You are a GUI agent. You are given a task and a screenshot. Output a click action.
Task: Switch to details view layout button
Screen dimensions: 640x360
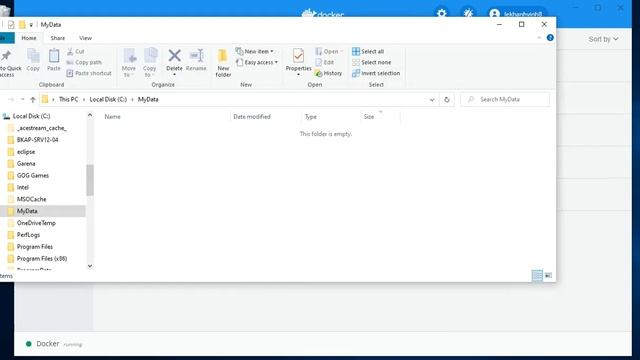click(x=537, y=276)
